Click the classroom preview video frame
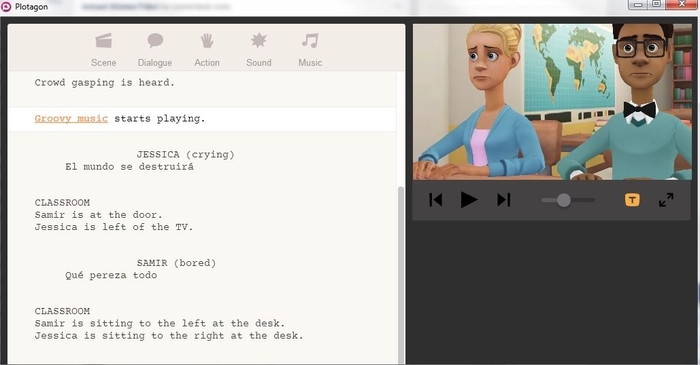This screenshot has height=365, width=700. pos(552,102)
